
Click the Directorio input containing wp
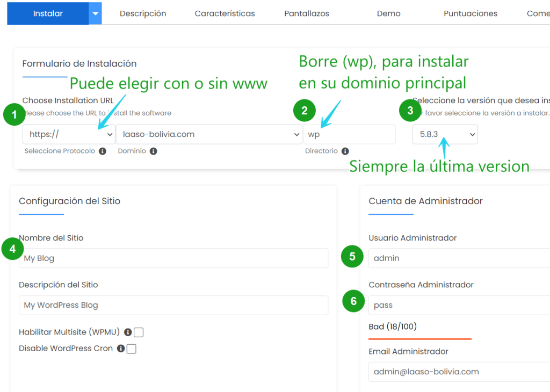click(x=349, y=134)
